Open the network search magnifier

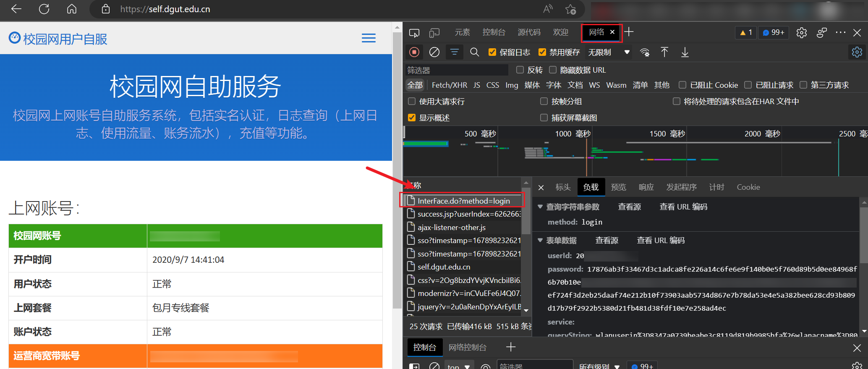tap(474, 52)
